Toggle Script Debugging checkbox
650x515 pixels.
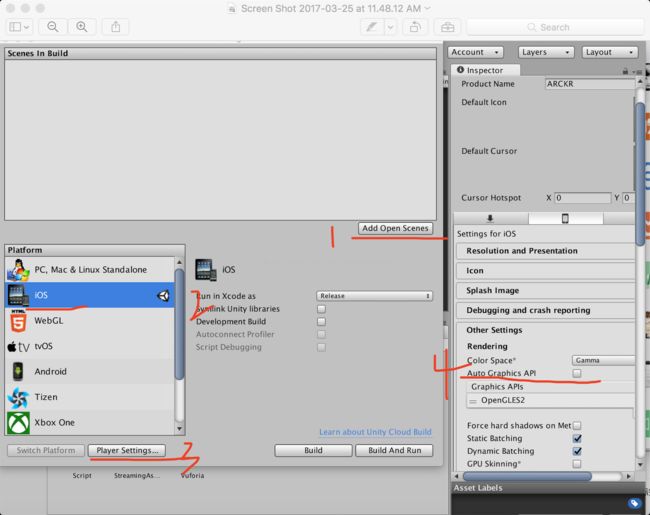tap(321, 347)
